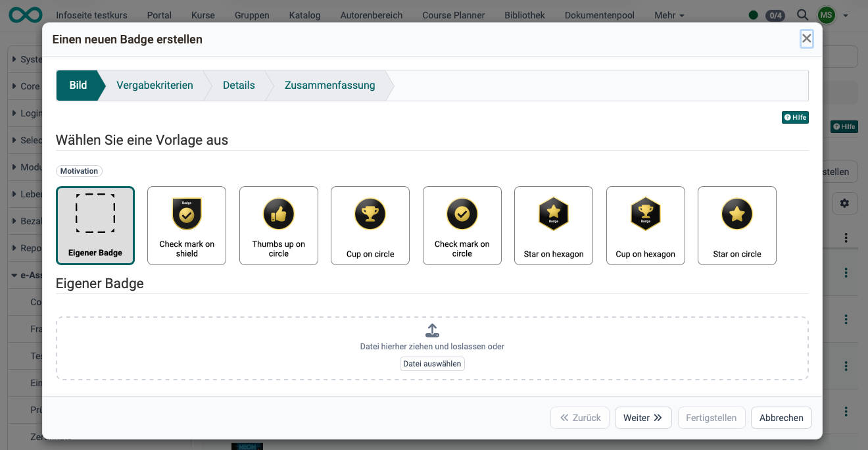This screenshot has width=868, height=450.
Task: Open the search magnifier in top bar
Action: [x=802, y=14]
